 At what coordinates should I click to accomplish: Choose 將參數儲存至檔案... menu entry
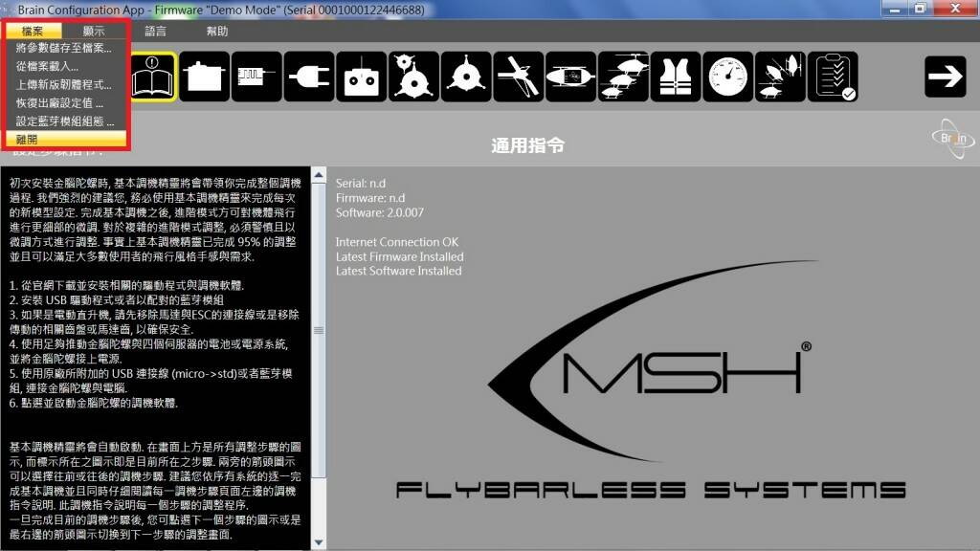click(66, 48)
